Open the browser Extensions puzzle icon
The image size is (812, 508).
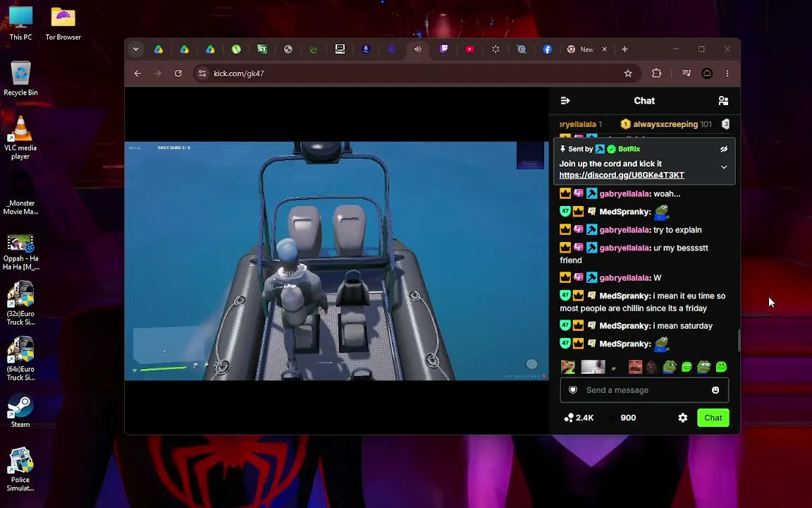657,73
